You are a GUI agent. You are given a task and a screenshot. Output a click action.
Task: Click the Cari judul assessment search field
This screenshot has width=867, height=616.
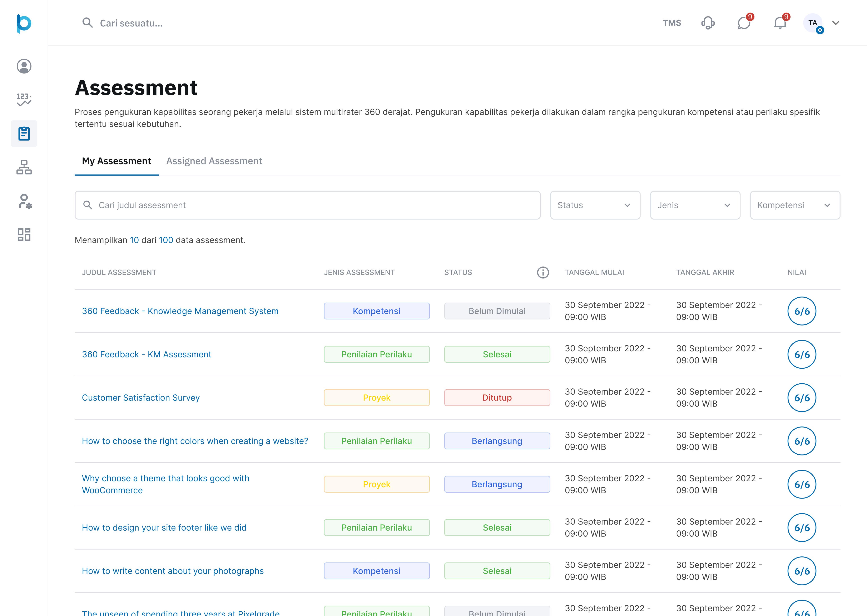307,205
